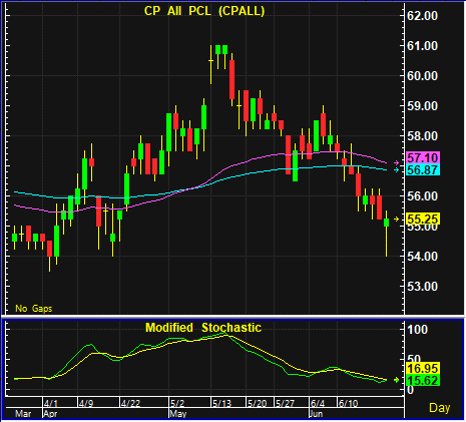Click the arrow marker beside stochastic 15.62

pos(396,380)
